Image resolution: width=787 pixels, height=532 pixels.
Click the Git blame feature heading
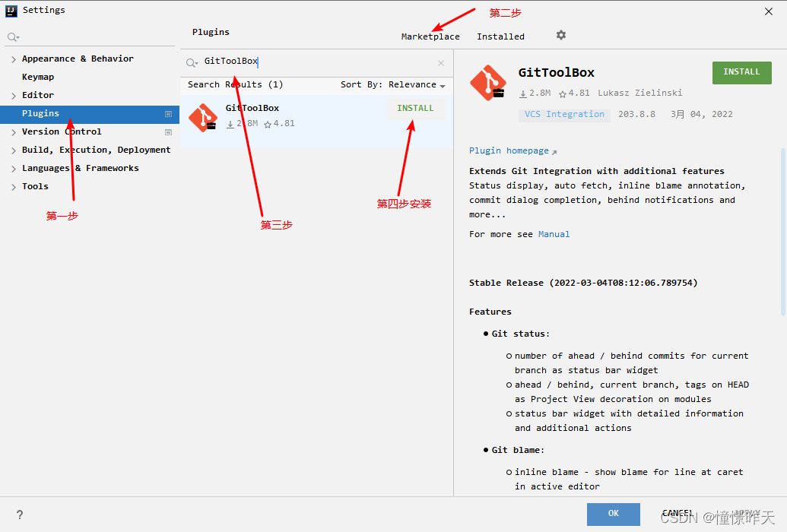pyautogui.click(x=518, y=450)
